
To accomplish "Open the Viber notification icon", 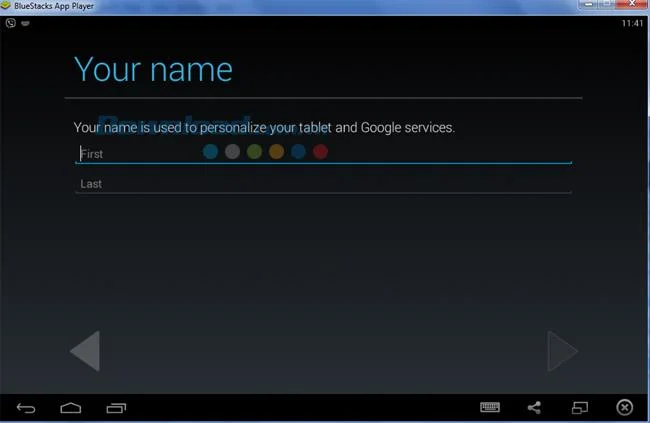I will pos(11,23).
